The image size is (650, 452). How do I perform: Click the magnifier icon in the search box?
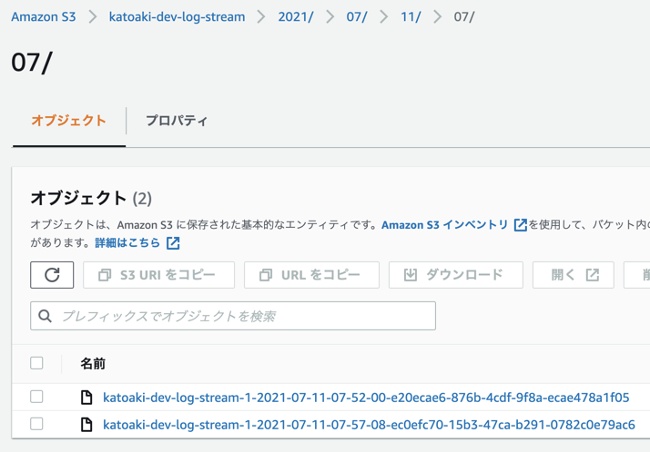(45, 316)
